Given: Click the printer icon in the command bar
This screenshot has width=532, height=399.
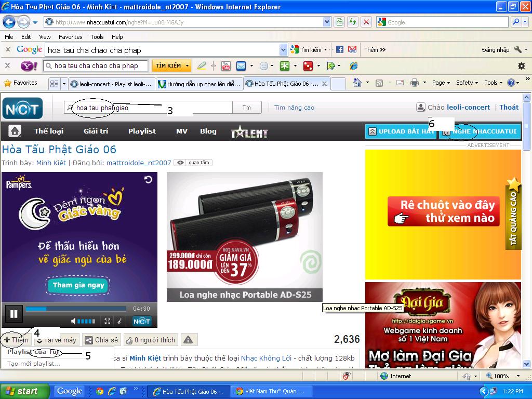Looking at the screenshot, I should [414, 83].
